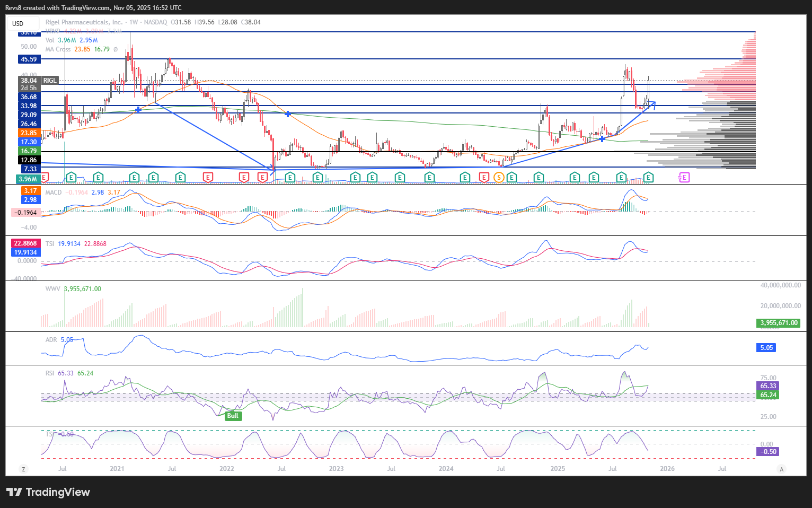Open timezone settings with the 'Z' button
Viewport: 812px width, 508px height.
tap(23, 469)
